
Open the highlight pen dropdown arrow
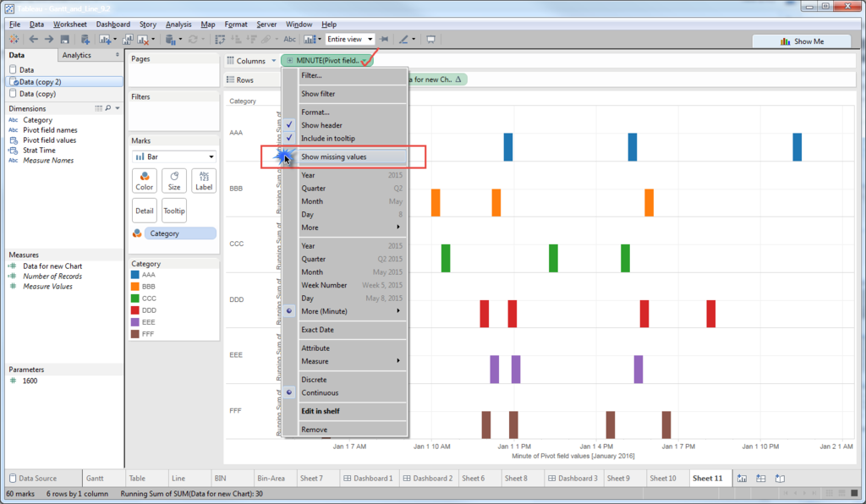(413, 39)
